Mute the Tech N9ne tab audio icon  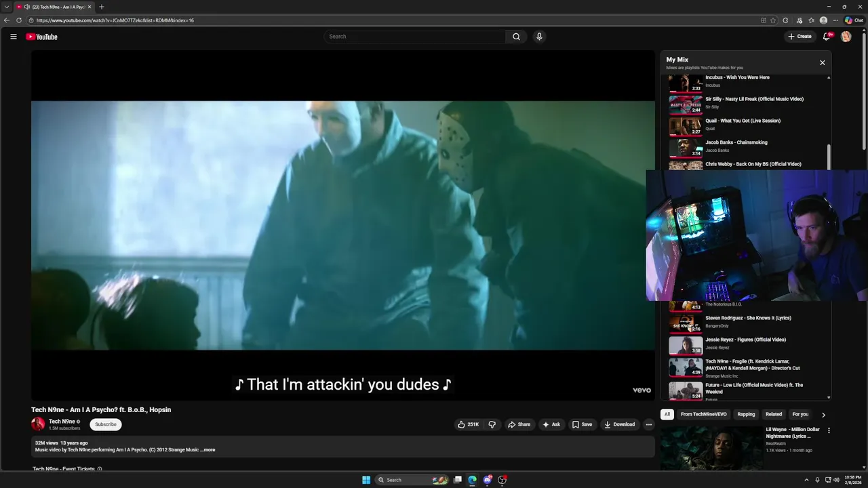coord(27,7)
